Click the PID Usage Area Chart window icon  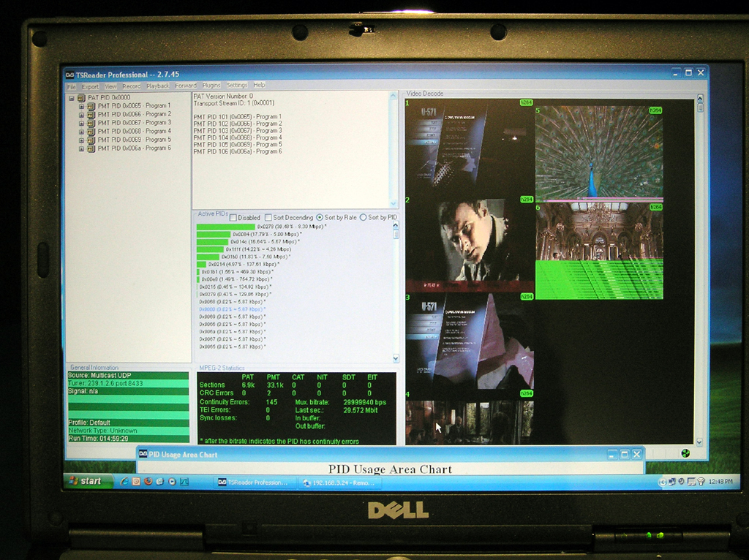143,454
